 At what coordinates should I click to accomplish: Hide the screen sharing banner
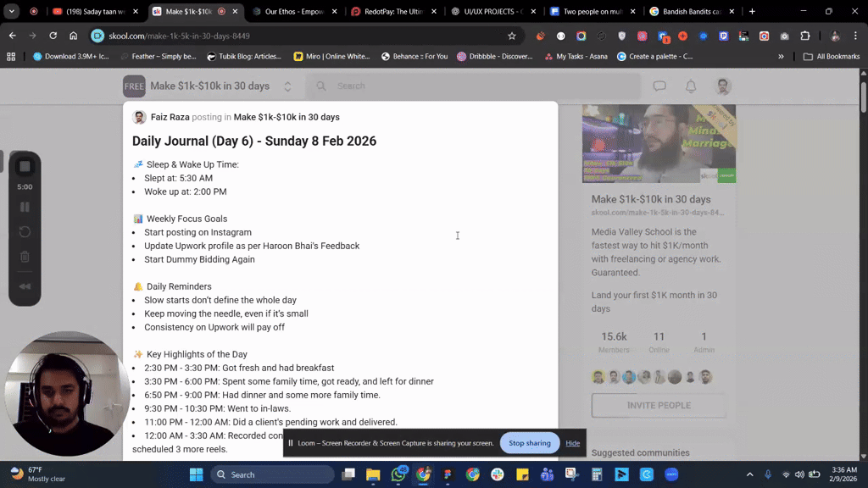tap(572, 442)
